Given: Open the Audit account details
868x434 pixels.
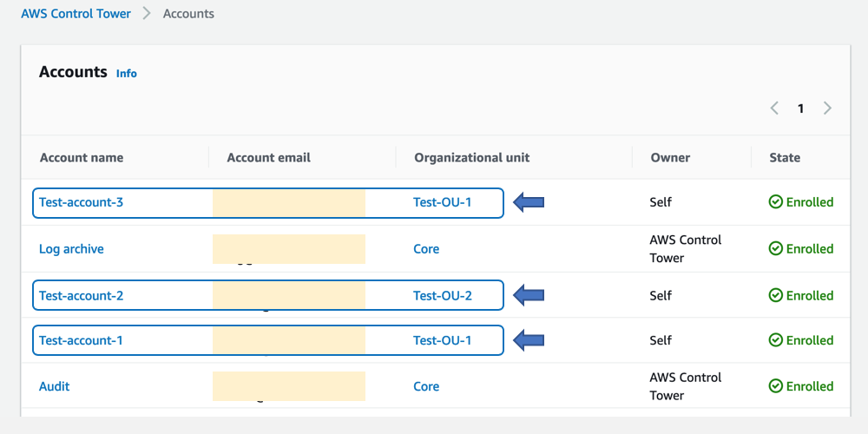Looking at the screenshot, I should coord(55,386).
